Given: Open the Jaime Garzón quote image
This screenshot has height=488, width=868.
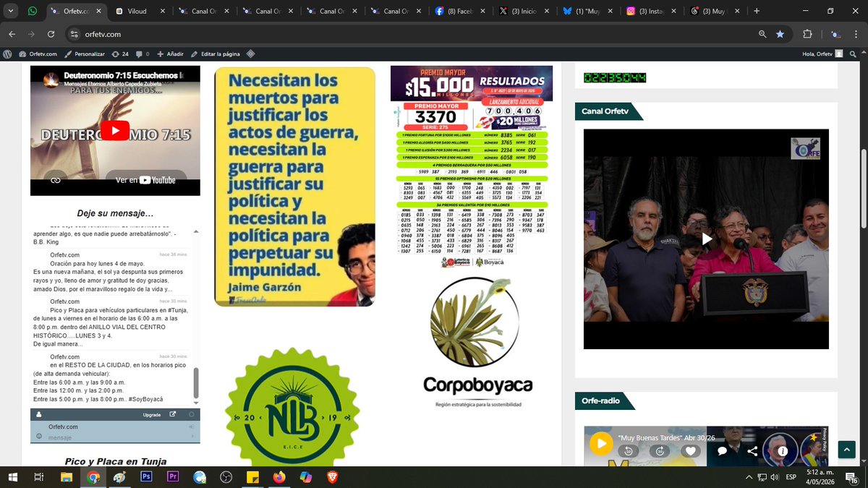Looking at the screenshot, I should coord(295,187).
